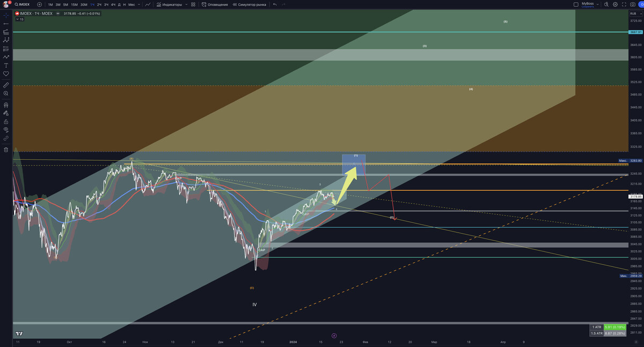
Task: Click the trash icon to remove drawings
Action: [x=6, y=150]
